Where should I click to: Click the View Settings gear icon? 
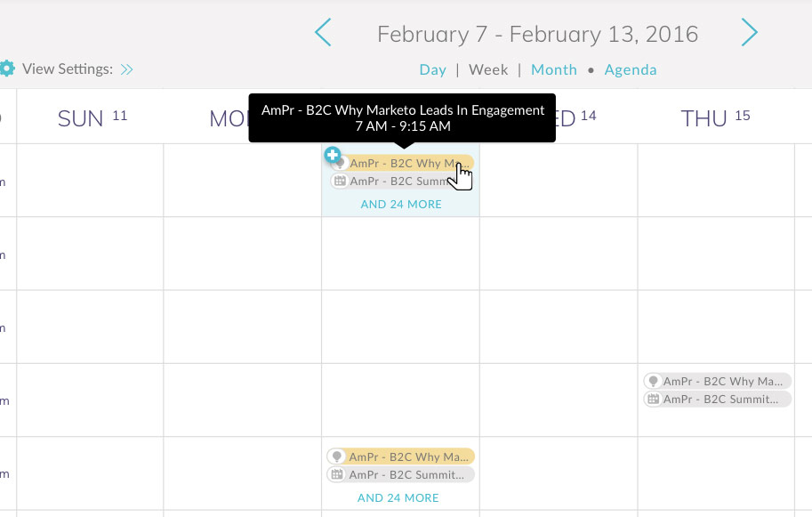pyautogui.click(x=7, y=69)
